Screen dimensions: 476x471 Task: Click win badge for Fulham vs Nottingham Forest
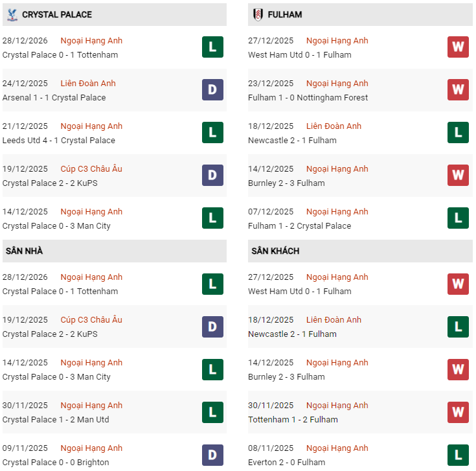point(458,89)
